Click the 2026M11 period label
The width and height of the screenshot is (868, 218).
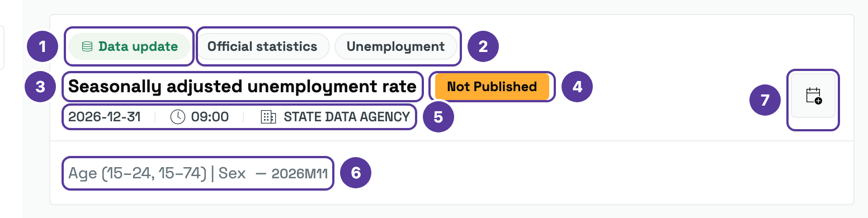pyautogui.click(x=299, y=173)
